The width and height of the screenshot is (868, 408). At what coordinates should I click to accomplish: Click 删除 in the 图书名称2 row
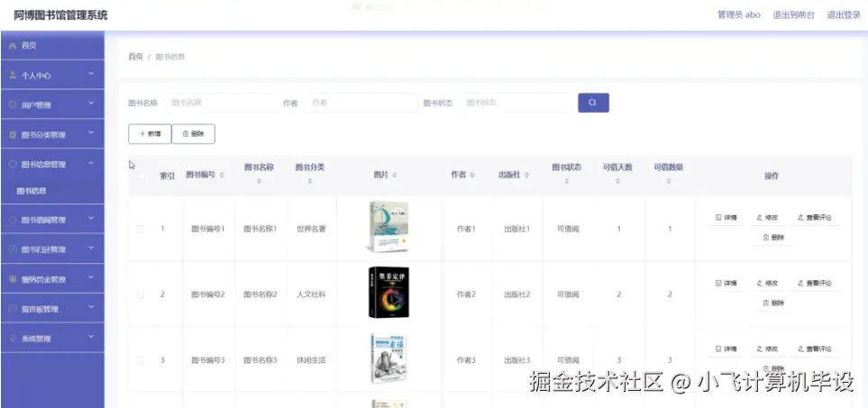(773, 304)
